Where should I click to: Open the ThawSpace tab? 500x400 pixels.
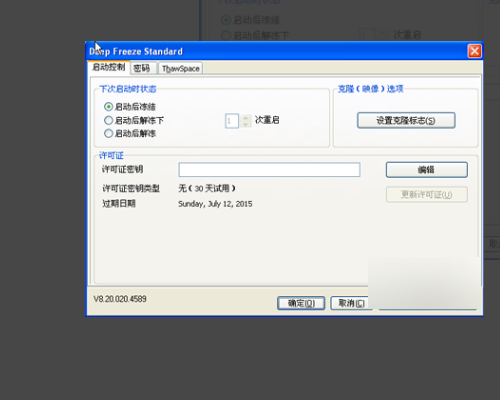tap(181, 68)
